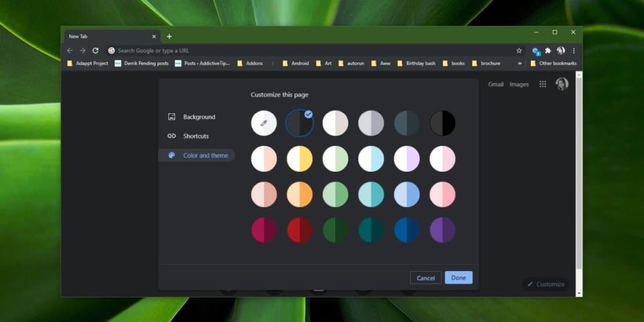Open a new tab with plus button

click(x=169, y=36)
